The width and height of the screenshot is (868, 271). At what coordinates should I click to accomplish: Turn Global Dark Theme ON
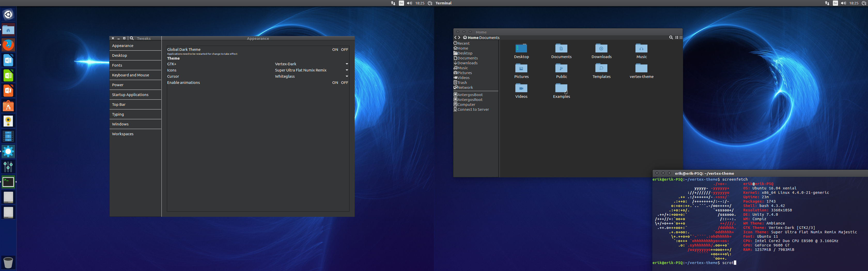click(x=335, y=50)
